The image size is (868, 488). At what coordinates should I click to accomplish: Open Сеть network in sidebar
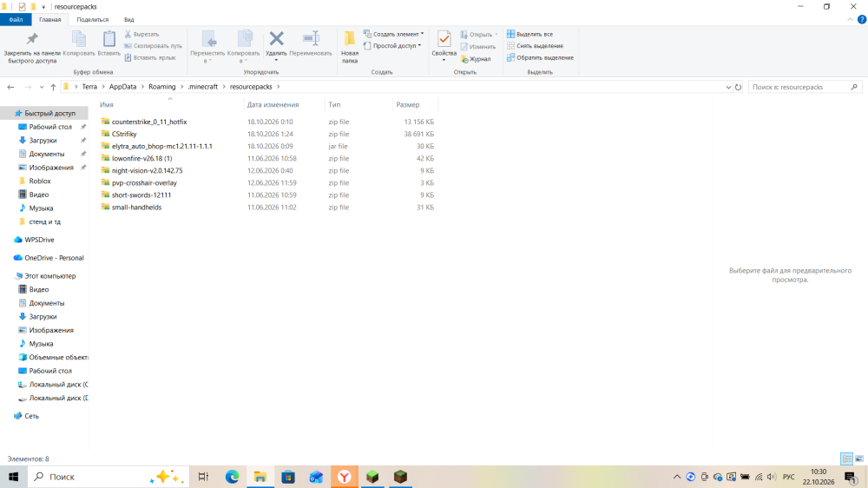pos(31,416)
